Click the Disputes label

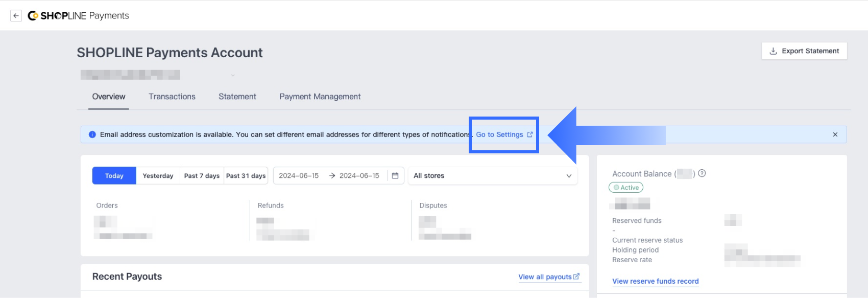pos(433,205)
